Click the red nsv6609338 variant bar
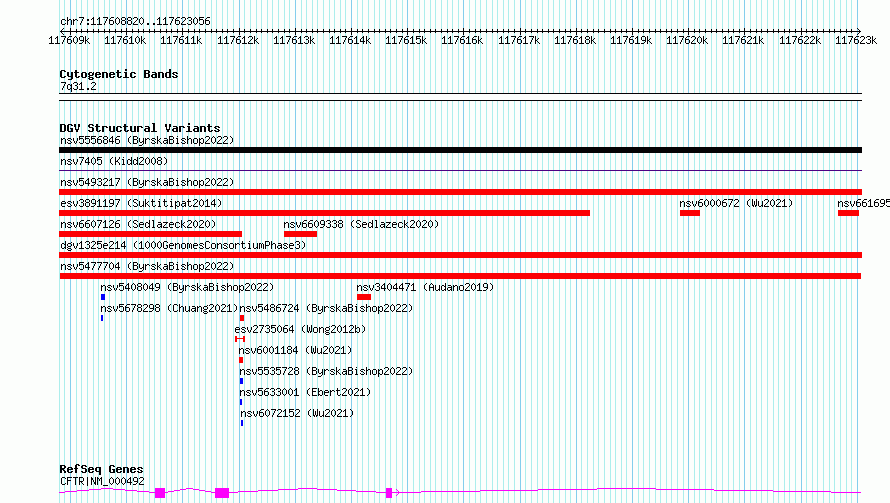Viewport: 890px width, 503px height. click(x=300, y=234)
